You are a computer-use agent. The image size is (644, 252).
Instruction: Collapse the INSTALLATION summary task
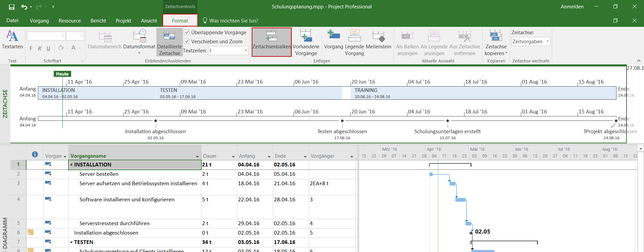(71, 165)
